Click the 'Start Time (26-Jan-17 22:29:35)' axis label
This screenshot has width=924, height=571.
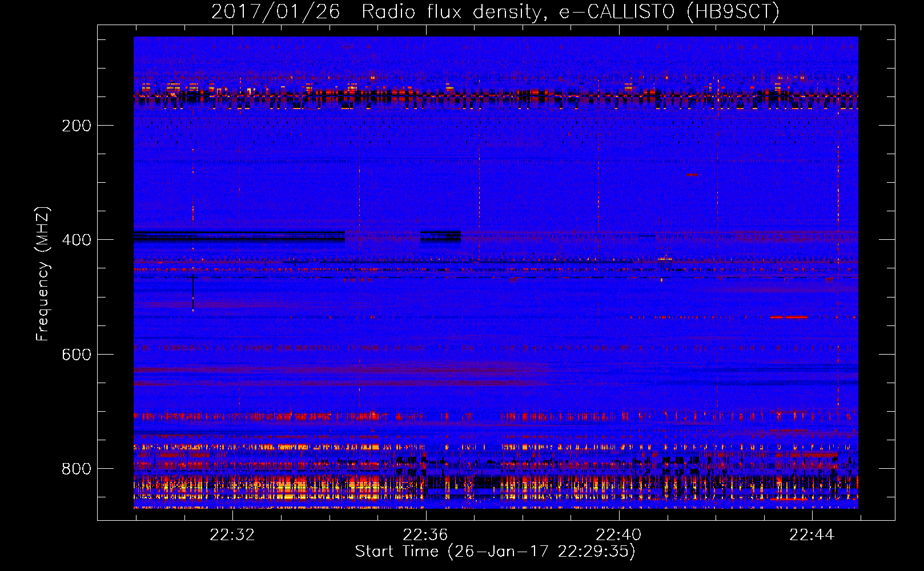click(x=495, y=552)
